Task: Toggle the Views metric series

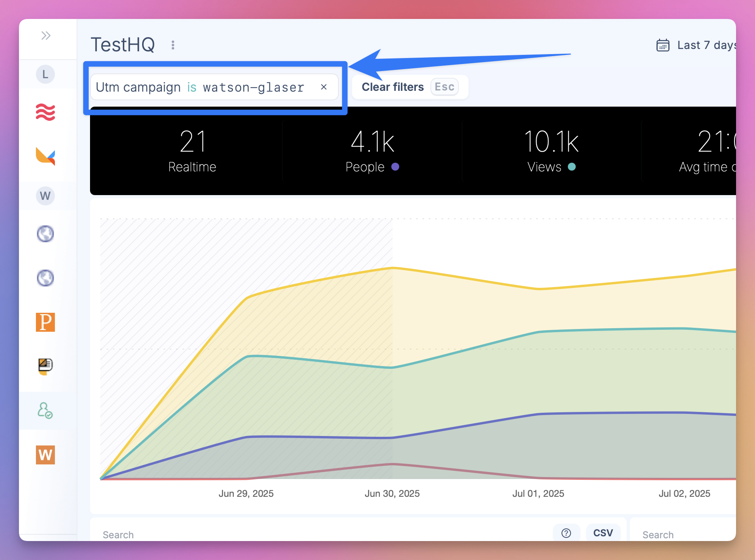Action: click(552, 152)
